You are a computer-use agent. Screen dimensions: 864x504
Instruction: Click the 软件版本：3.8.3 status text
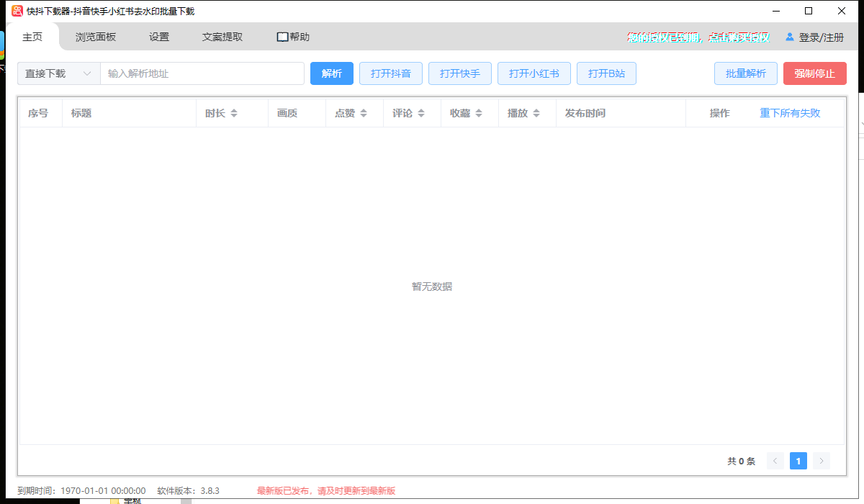[x=188, y=491]
